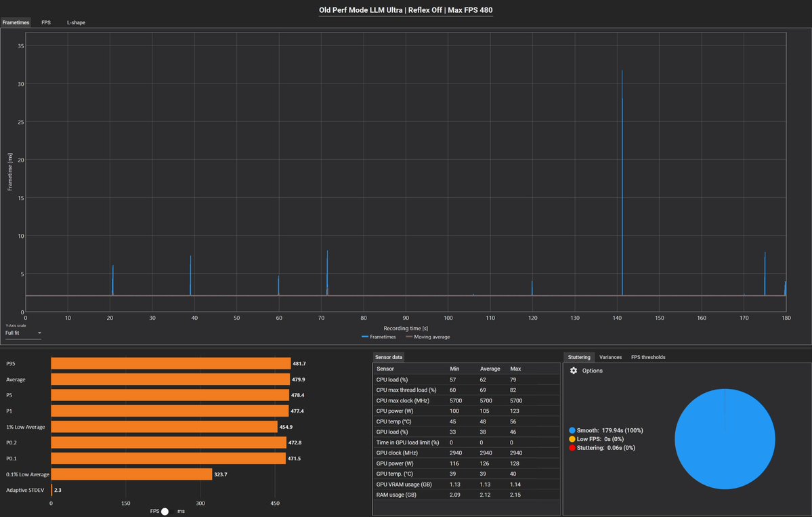Select the 'GPU clock (MHz)' row
812x517 pixels.
pyautogui.click(x=466, y=453)
